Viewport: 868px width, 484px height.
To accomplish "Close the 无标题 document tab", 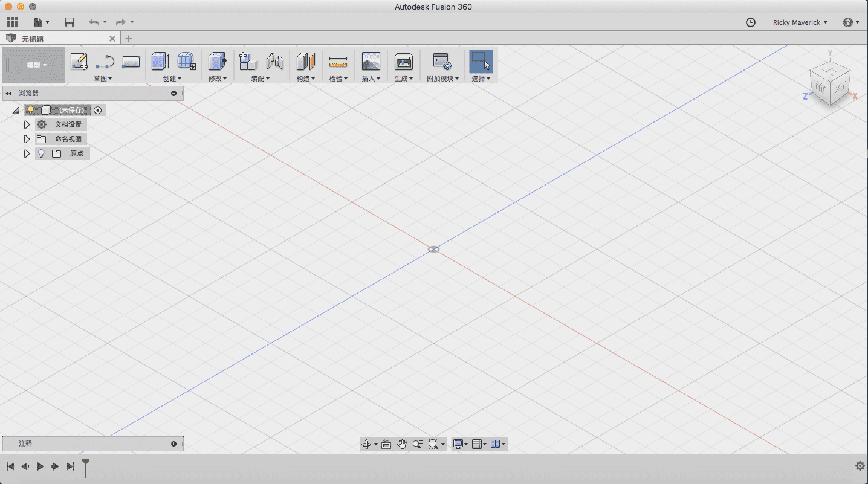I will (x=112, y=39).
